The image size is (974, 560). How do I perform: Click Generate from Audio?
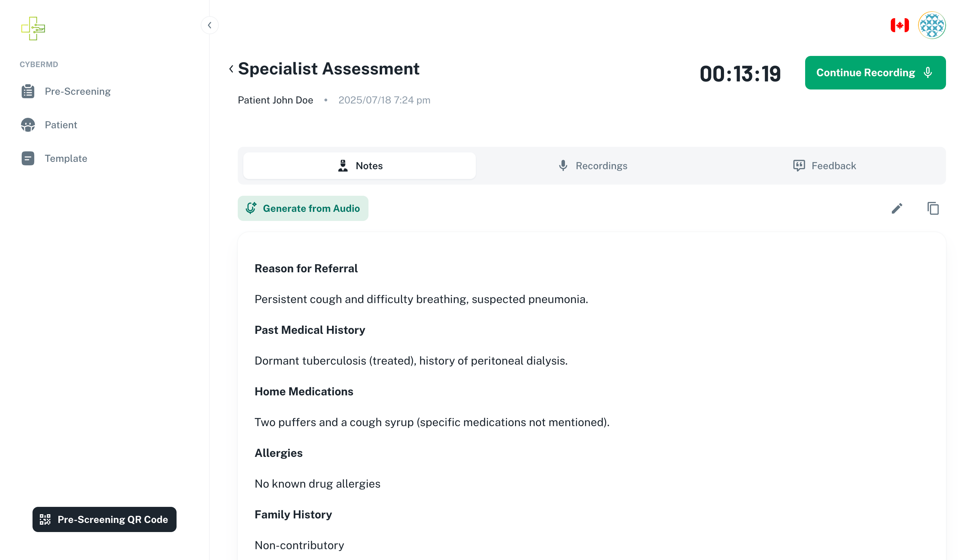(x=303, y=208)
